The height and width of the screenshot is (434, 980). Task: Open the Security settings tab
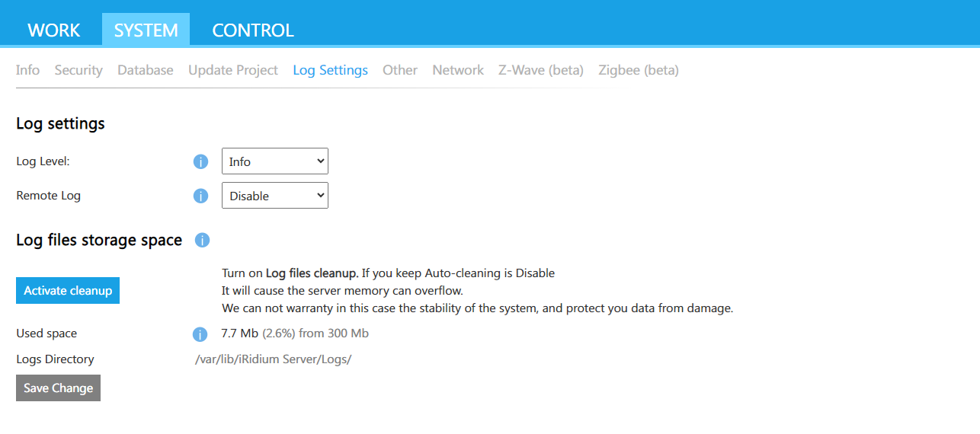(78, 70)
